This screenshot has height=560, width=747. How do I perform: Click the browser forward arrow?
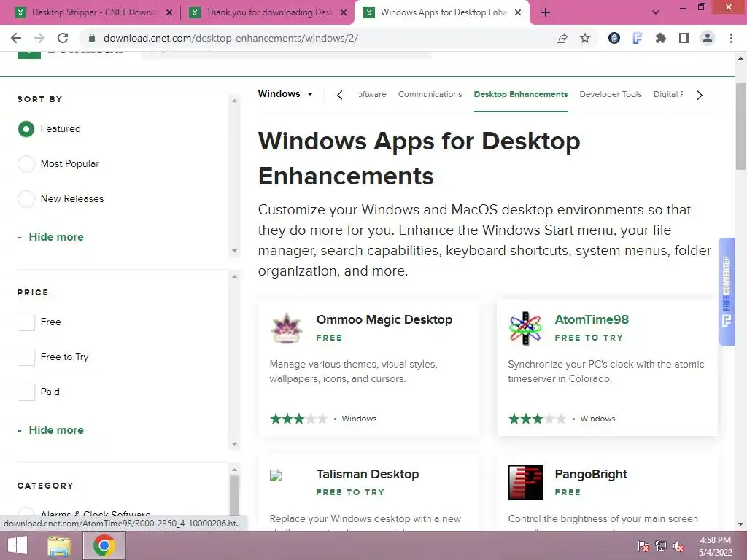click(39, 38)
